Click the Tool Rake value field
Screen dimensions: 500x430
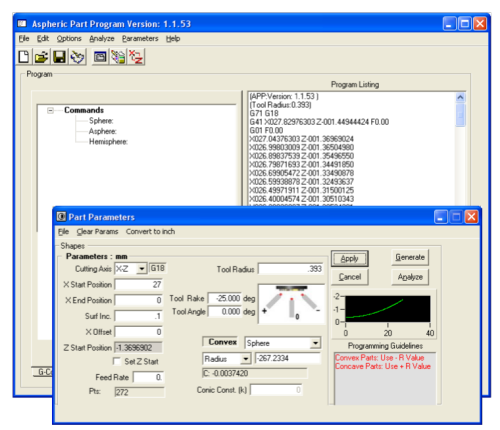[225, 298]
